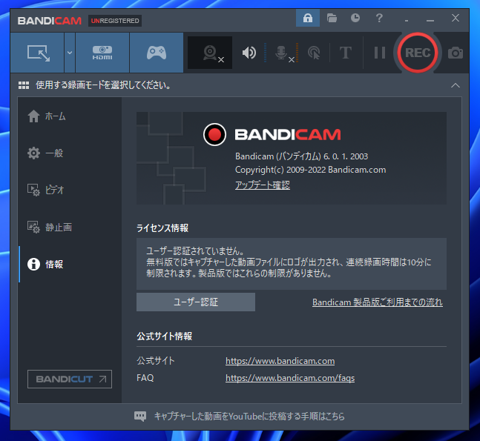The width and height of the screenshot is (480, 441).
Task: Close the Bandicam window
Action: pyautogui.click(x=455, y=18)
